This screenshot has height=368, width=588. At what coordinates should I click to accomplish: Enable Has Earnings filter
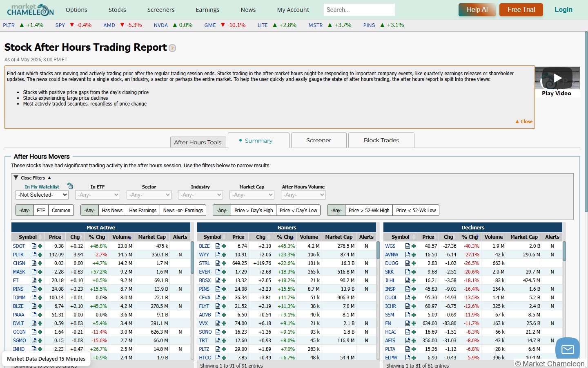tap(143, 211)
